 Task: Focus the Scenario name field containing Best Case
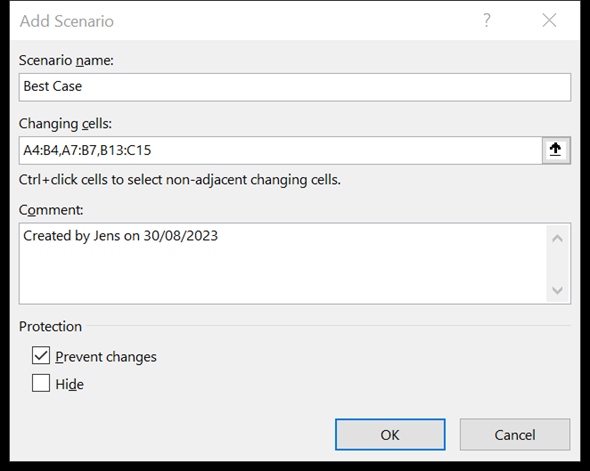point(295,87)
